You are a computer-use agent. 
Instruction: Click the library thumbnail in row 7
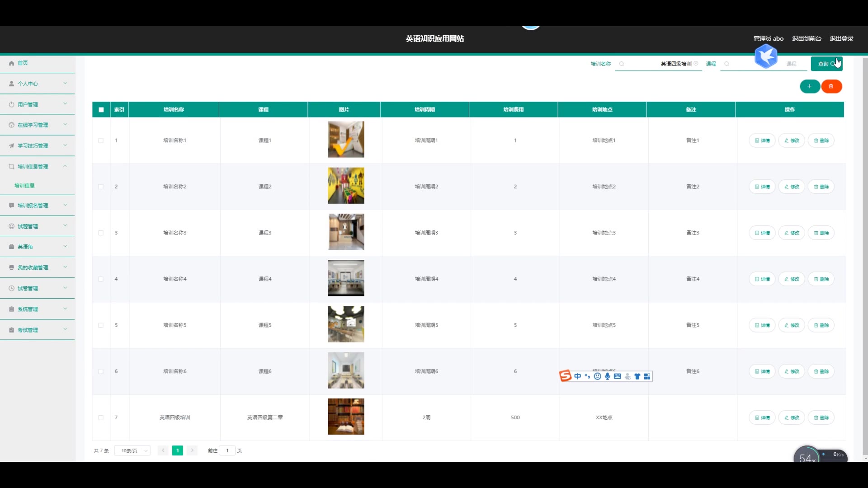(x=346, y=417)
